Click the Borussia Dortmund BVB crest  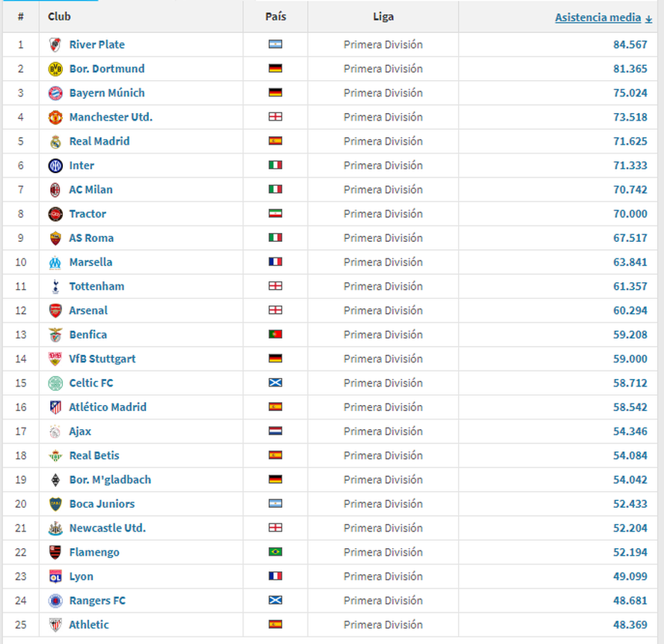click(x=55, y=69)
